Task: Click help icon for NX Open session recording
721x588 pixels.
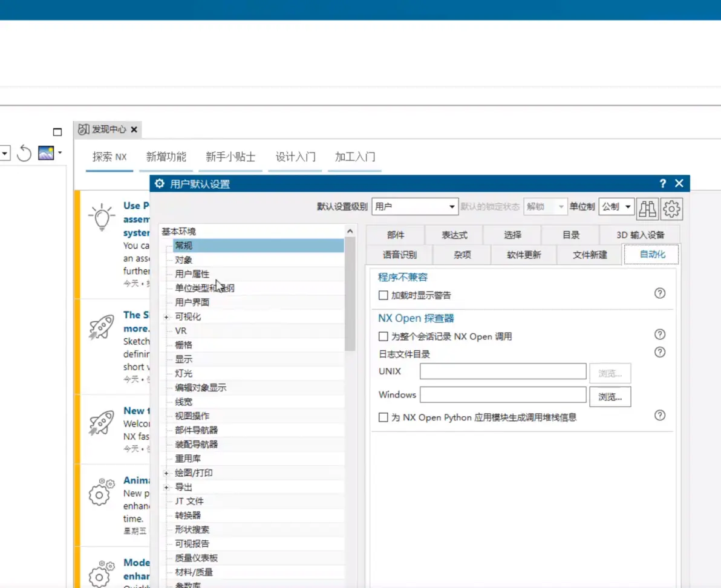Action: click(660, 334)
